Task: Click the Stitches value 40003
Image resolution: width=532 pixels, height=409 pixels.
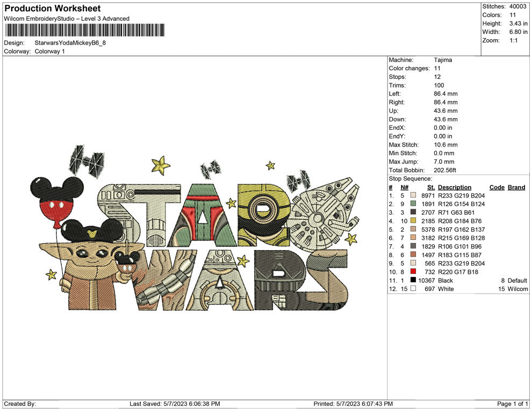Action: (x=517, y=6)
